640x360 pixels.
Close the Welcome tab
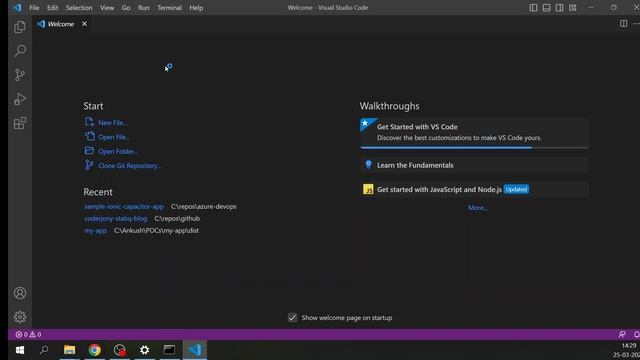click(x=84, y=24)
